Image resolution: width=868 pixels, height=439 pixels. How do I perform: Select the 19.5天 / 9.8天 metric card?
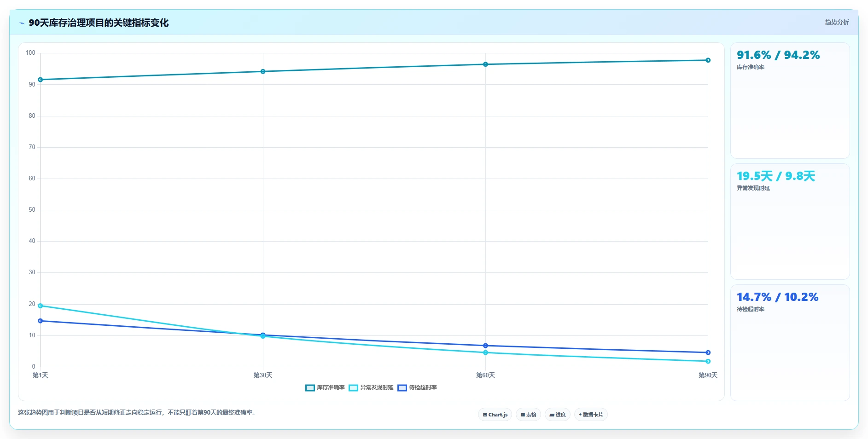pyautogui.click(x=790, y=221)
